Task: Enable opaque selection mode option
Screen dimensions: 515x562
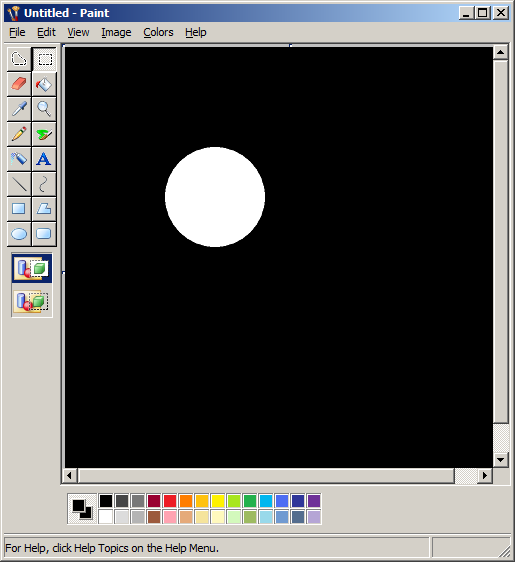Action: [32, 268]
